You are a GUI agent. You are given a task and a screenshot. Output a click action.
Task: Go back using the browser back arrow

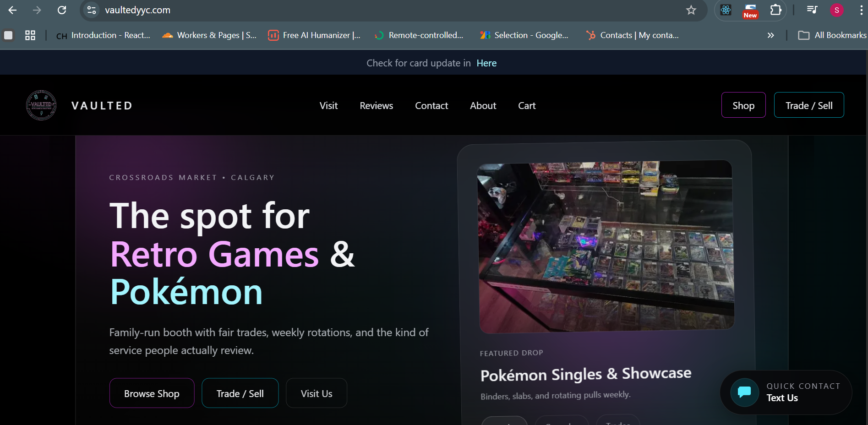[x=12, y=10]
